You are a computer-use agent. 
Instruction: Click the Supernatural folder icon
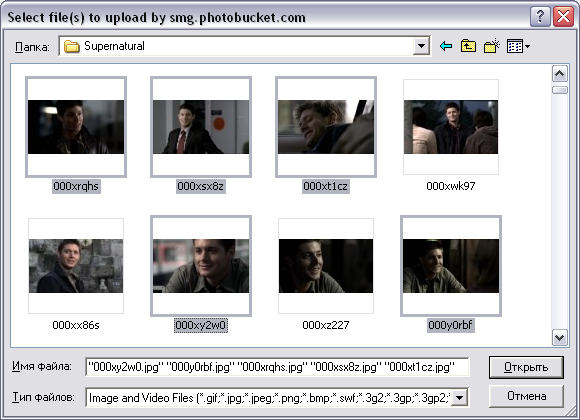pyautogui.click(x=71, y=47)
